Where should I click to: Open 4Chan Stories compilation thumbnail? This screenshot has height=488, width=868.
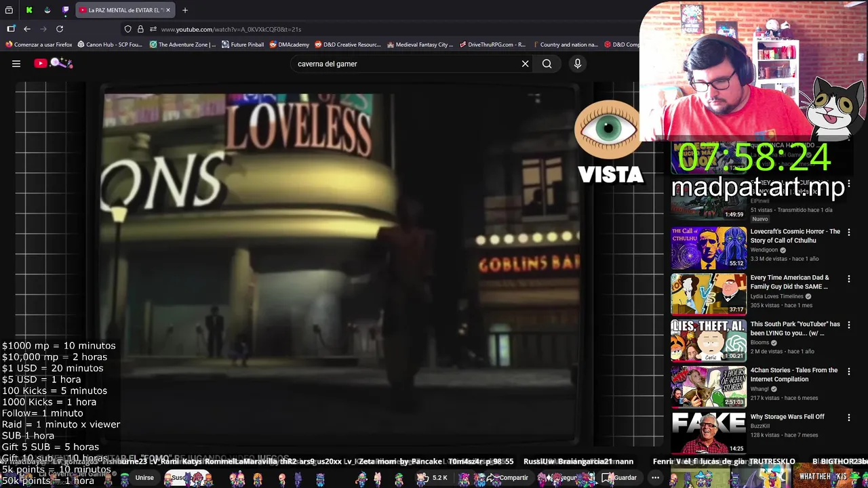(709, 386)
